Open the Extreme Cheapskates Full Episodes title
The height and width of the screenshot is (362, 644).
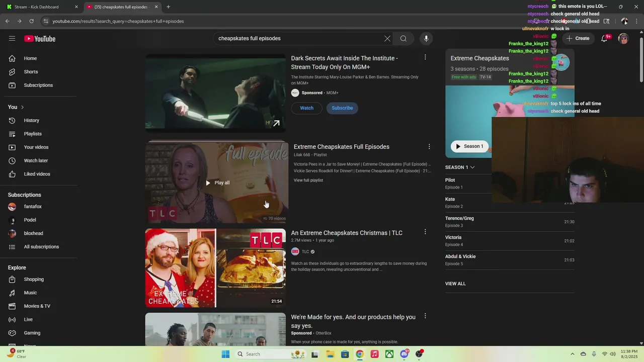[x=342, y=147]
